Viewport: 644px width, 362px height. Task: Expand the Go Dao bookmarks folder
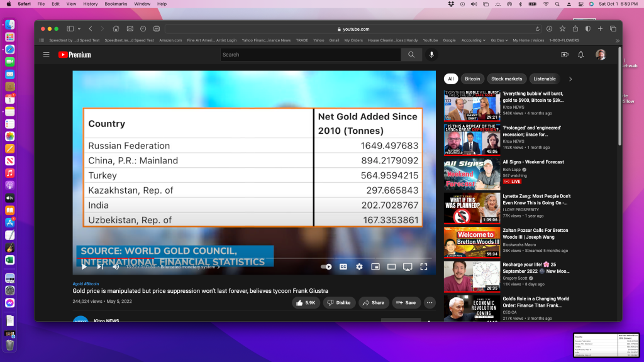click(x=499, y=40)
